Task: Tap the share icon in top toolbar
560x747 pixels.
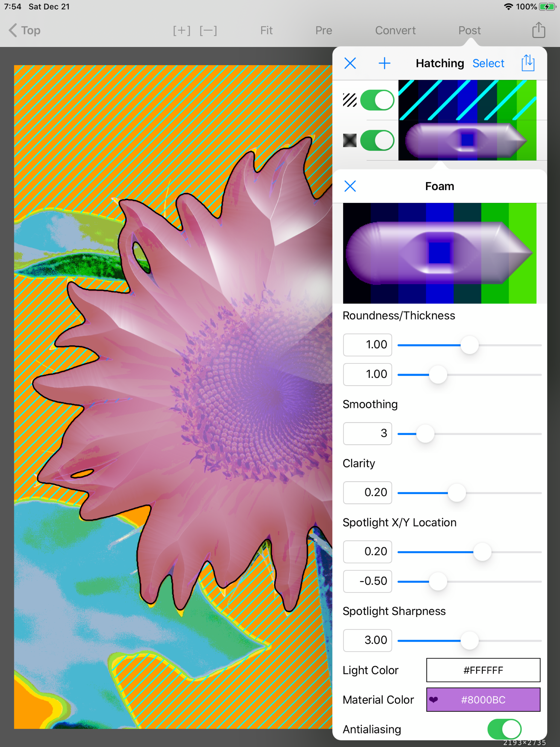Action: (538, 30)
